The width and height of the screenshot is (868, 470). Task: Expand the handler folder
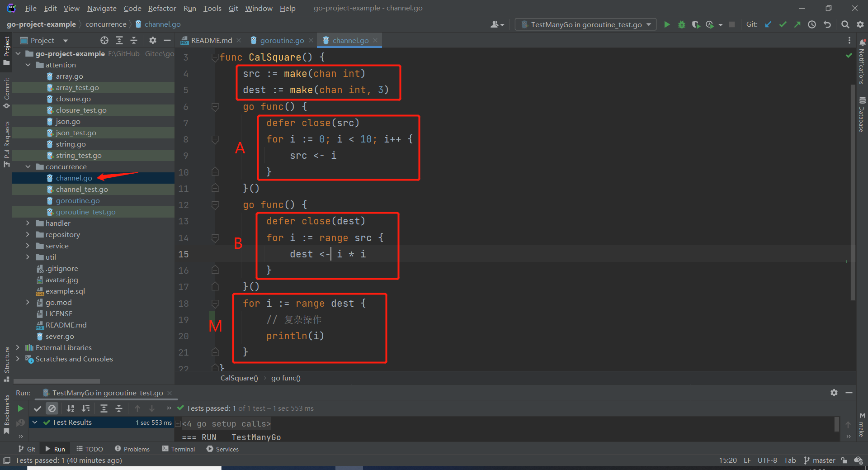[x=28, y=223]
